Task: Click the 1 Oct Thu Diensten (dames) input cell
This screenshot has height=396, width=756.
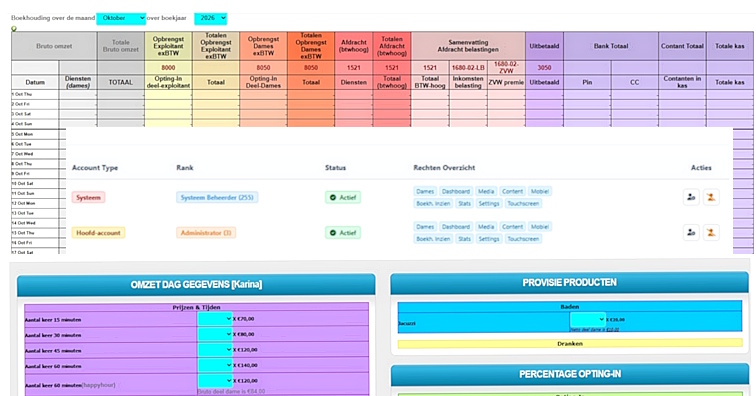Action: [x=78, y=95]
